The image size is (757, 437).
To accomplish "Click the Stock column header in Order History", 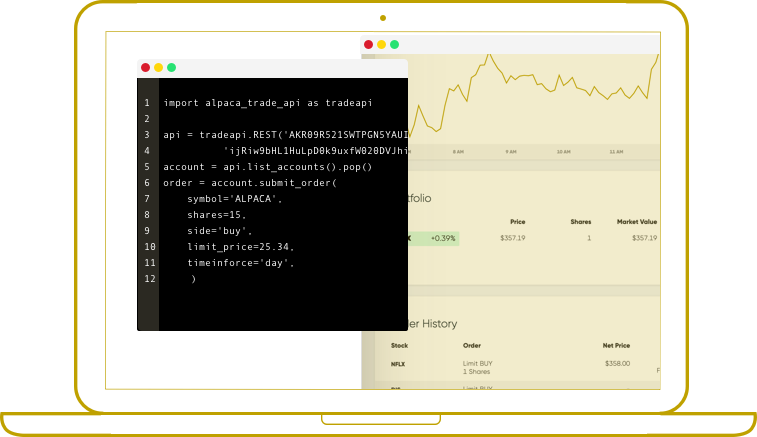I will (399, 345).
